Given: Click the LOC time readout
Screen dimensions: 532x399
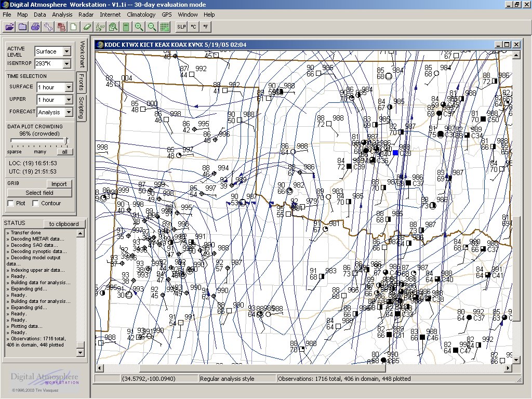Looking at the screenshot, I should pyautogui.click(x=33, y=163).
